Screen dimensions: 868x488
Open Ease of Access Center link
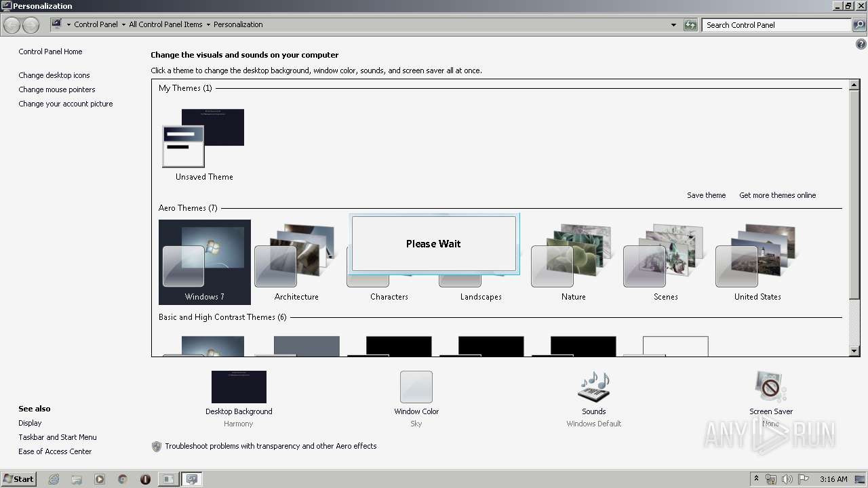[x=55, y=451]
